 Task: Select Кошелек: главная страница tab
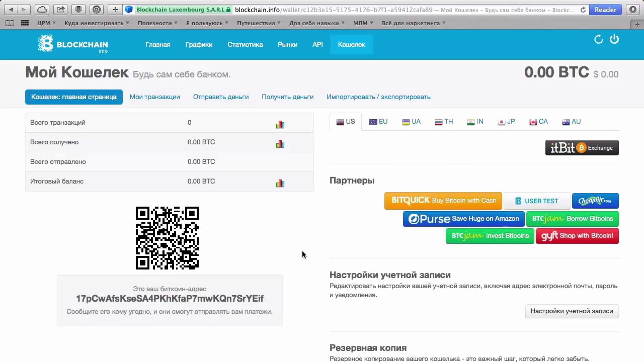click(74, 97)
